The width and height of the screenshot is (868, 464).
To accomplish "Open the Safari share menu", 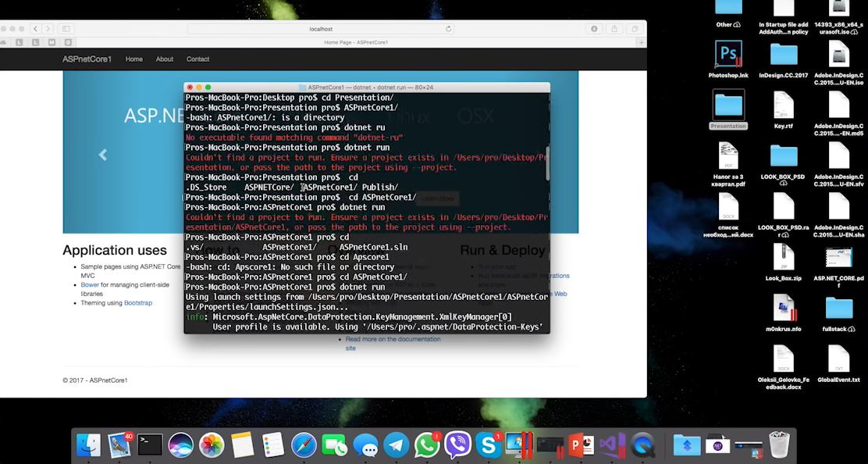I will [x=614, y=29].
